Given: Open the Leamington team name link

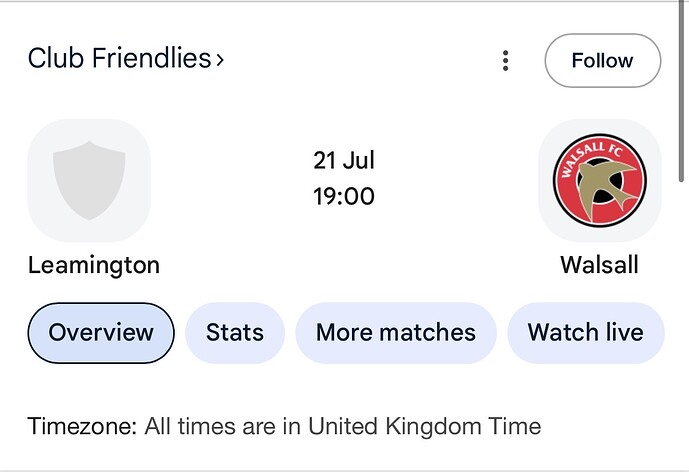Looking at the screenshot, I should pos(94,265).
